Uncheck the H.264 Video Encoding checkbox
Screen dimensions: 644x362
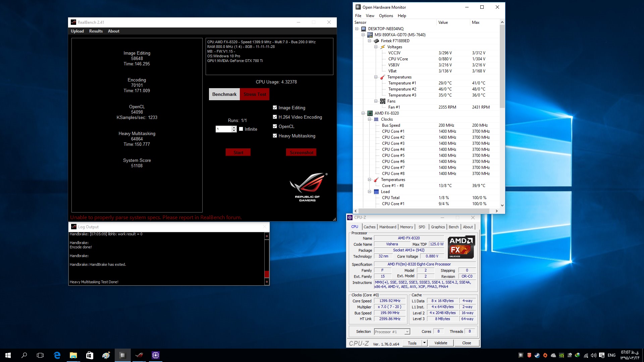pos(275,117)
